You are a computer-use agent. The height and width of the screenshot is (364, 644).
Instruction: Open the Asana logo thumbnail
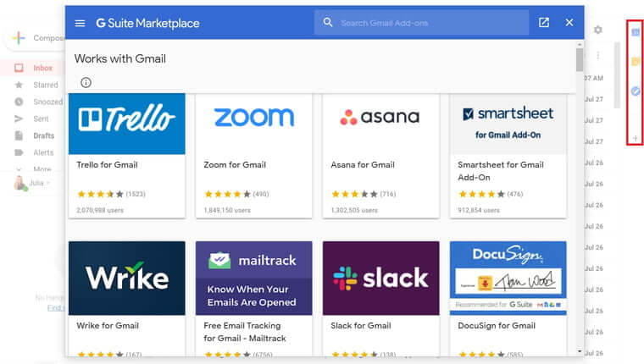click(x=380, y=124)
